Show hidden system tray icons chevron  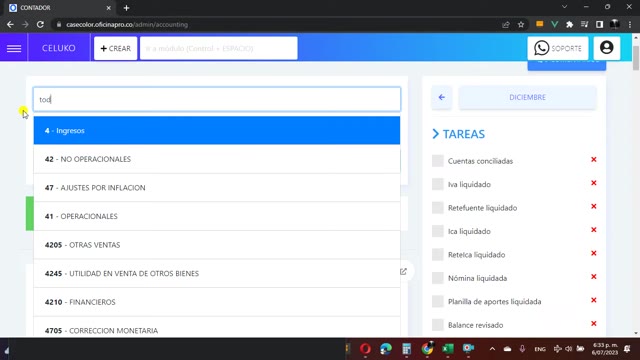pyautogui.click(x=492, y=349)
